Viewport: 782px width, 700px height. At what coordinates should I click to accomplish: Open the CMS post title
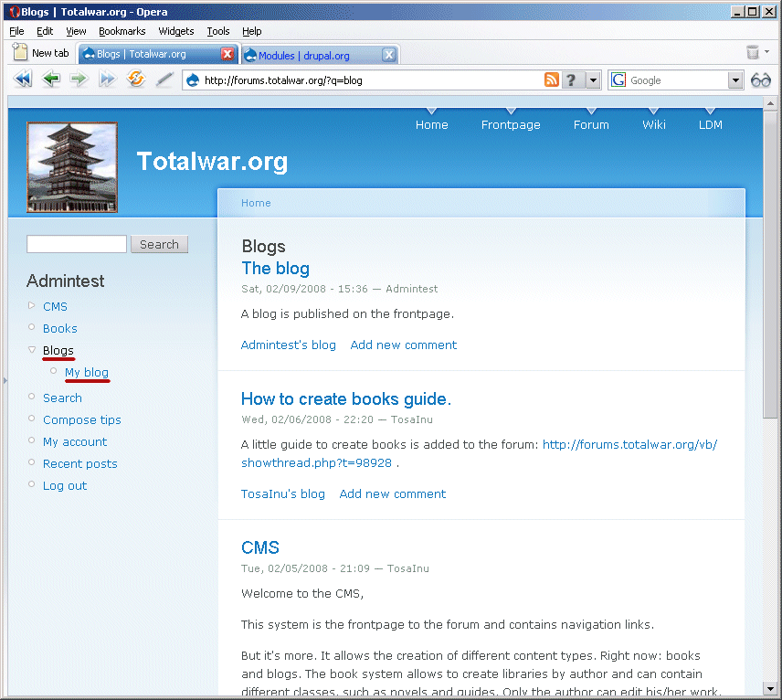click(259, 547)
